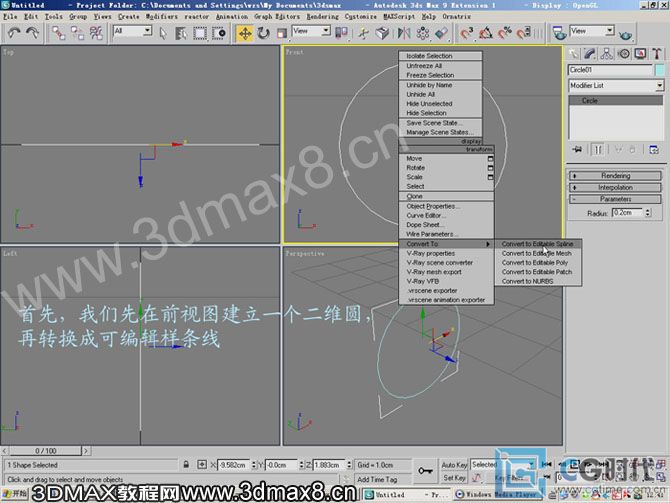Click the Rectangular Selection Region icon
The height and width of the screenshot is (503, 670).
[x=200, y=33]
